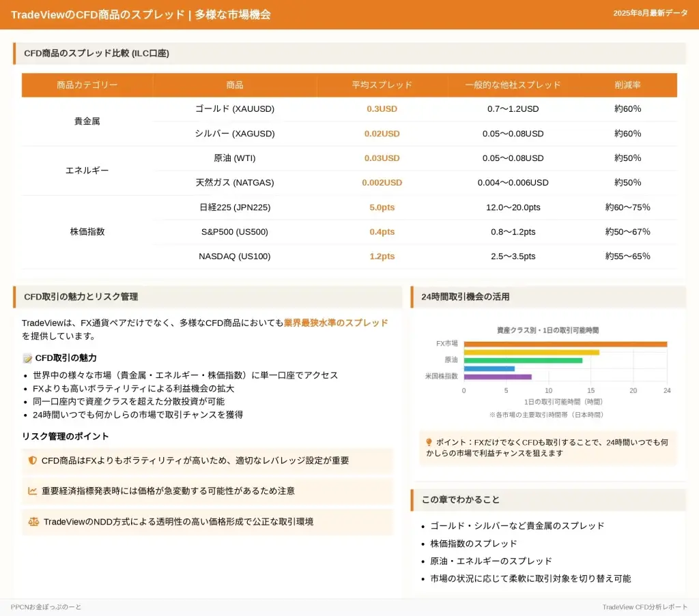Click the orange FX市場 bar in the chart
The image size is (699, 616).
[x=565, y=344]
